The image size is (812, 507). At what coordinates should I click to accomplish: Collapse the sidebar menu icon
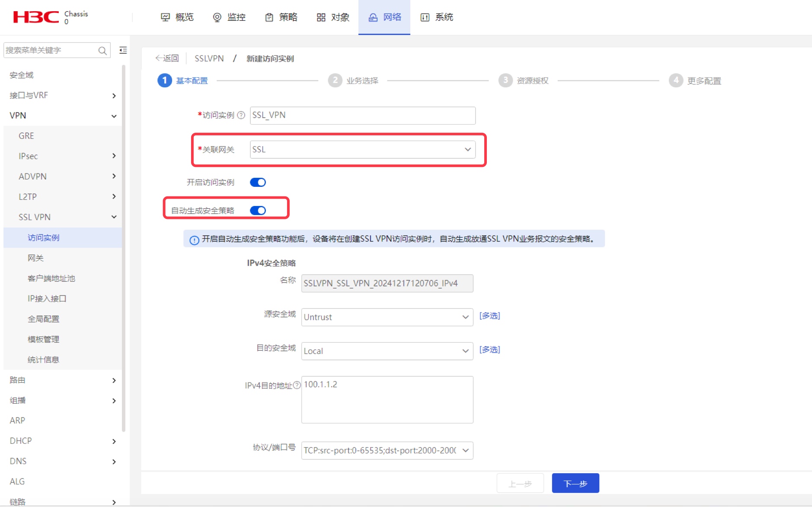pyautogui.click(x=123, y=50)
